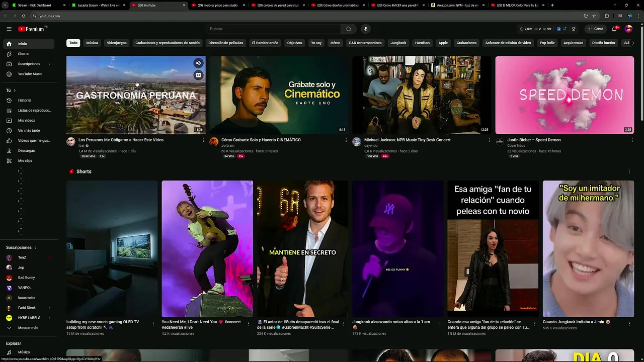Click the search magnifier button

click(349, 29)
